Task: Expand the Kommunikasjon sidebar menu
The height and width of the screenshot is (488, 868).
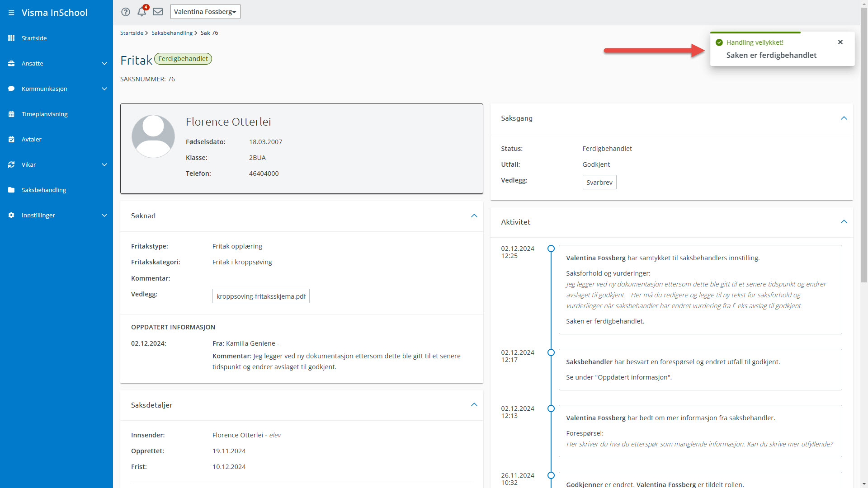Action: (x=104, y=89)
